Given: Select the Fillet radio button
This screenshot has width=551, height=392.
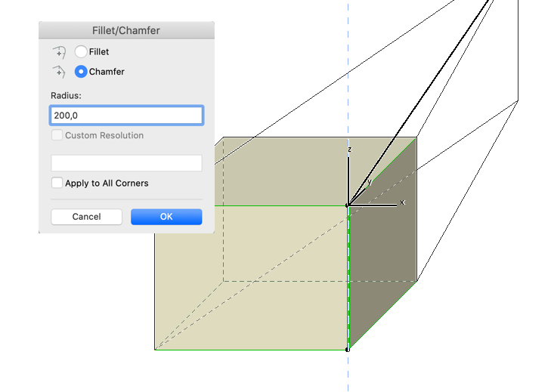Looking at the screenshot, I should pyautogui.click(x=81, y=52).
